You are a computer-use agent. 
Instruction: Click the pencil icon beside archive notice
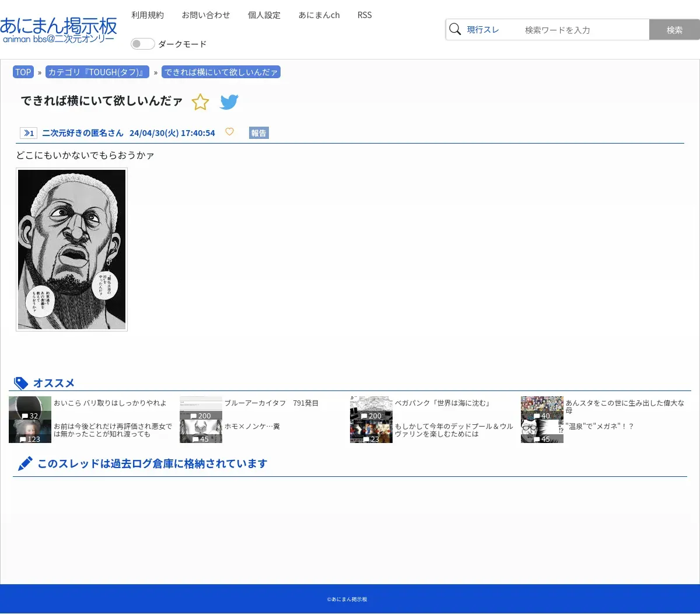point(25,463)
